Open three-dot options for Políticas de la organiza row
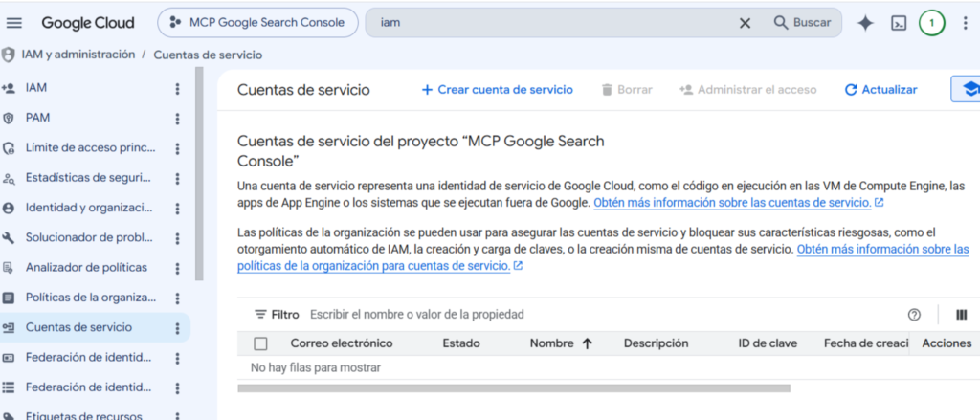This screenshot has width=980, height=420. click(177, 298)
